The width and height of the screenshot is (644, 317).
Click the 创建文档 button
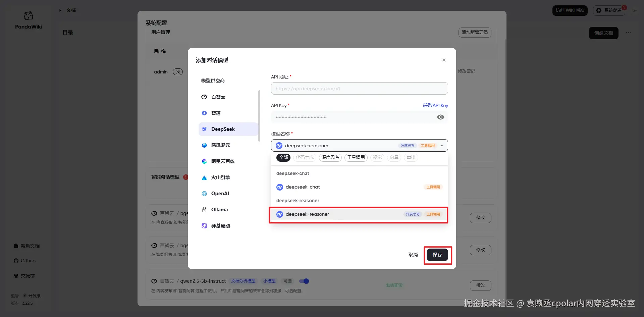604,33
